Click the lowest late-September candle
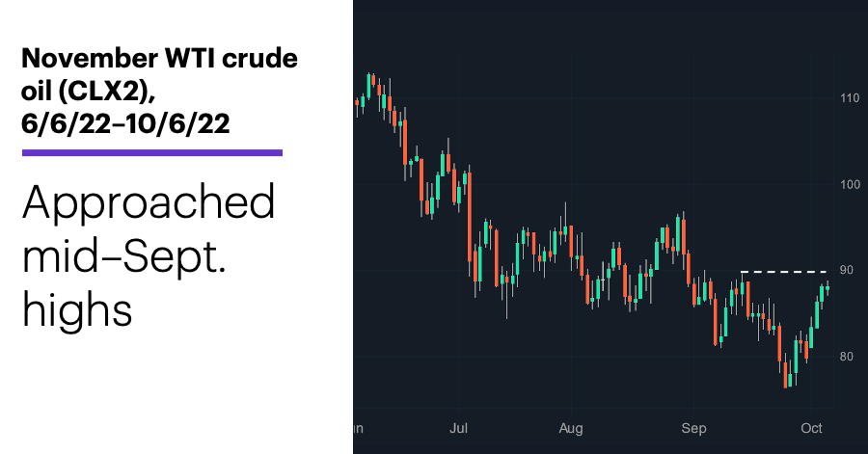The width and height of the screenshot is (868, 454). [x=785, y=374]
